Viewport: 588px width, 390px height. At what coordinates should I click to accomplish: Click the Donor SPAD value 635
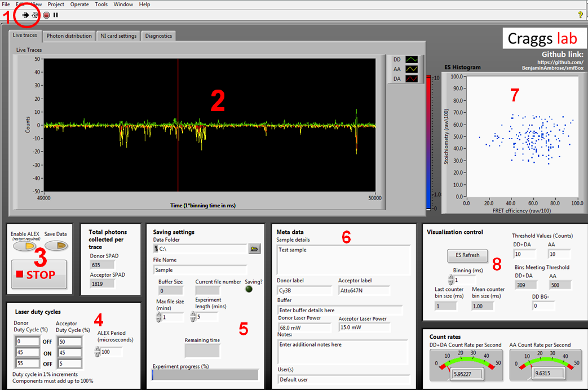[102, 265]
